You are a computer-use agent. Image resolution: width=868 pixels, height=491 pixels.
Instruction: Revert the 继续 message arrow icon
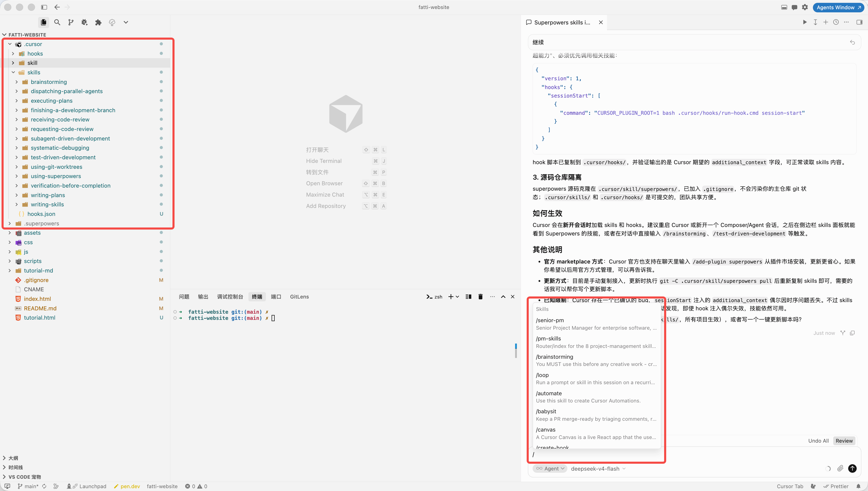coord(852,42)
